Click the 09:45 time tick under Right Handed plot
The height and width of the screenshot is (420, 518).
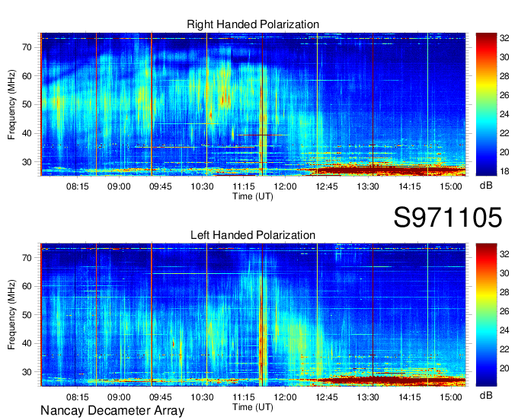pos(161,186)
